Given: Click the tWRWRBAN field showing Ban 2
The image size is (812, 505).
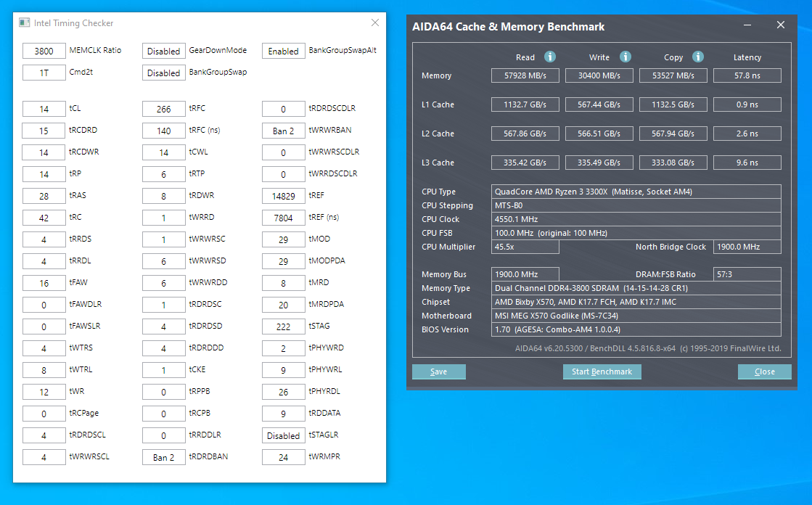Looking at the screenshot, I should tap(283, 131).
